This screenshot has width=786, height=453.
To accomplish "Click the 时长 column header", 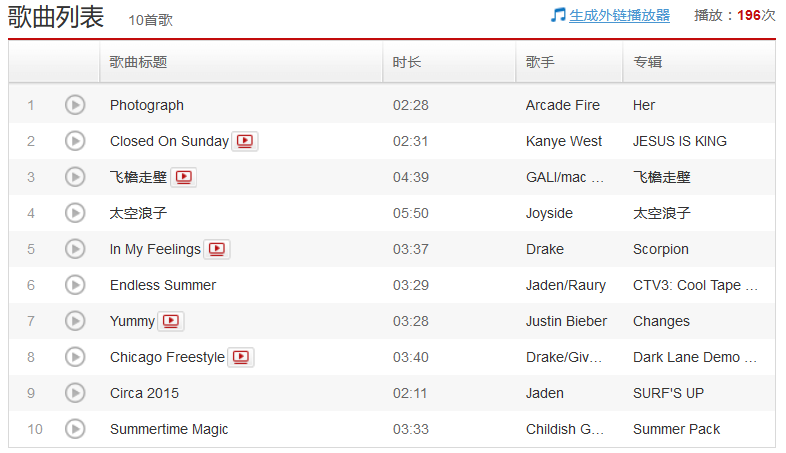I will click(x=407, y=62).
